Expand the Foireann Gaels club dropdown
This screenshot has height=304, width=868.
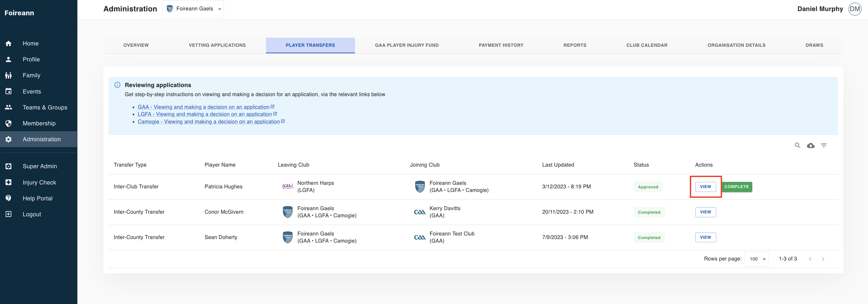pyautogui.click(x=193, y=9)
